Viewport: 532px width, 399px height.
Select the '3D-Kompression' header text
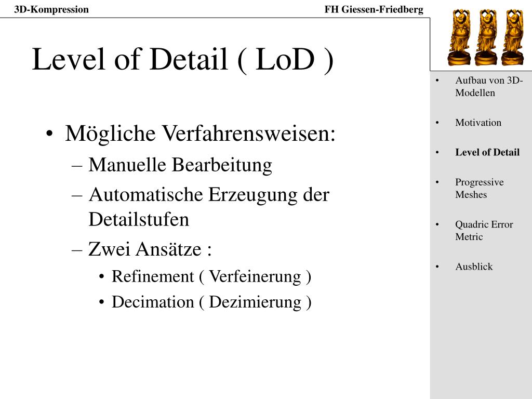[x=51, y=9]
